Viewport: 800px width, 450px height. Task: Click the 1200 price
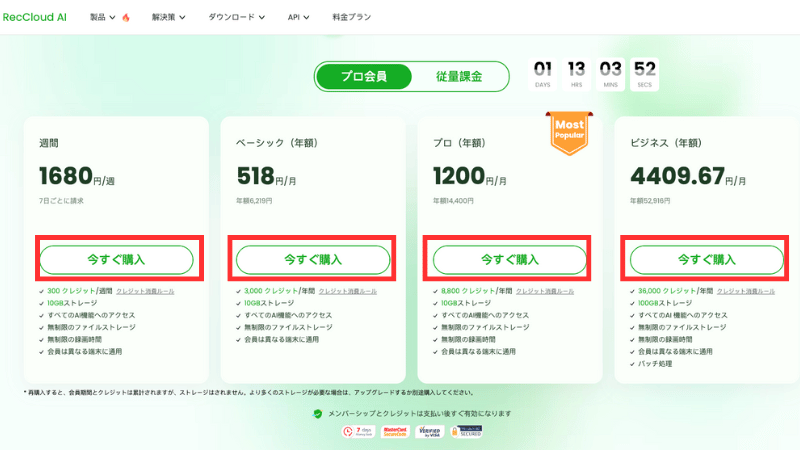click(x=459, y=177)
